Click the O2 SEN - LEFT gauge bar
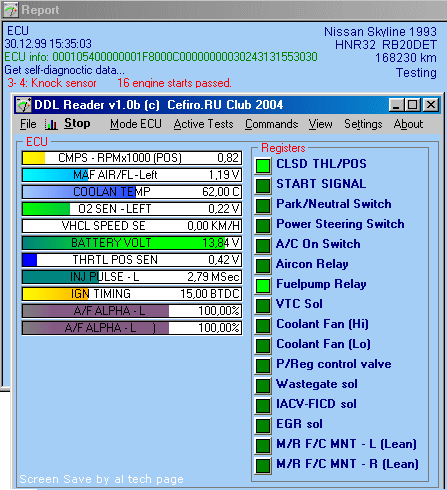Screen dimensions: 447x490 coord(132,209)
